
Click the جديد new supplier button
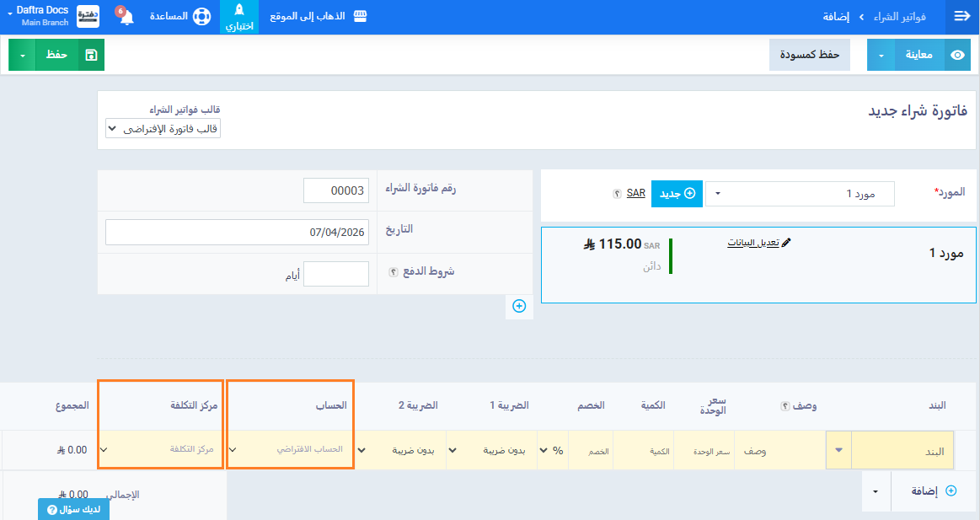pos(677,194)
